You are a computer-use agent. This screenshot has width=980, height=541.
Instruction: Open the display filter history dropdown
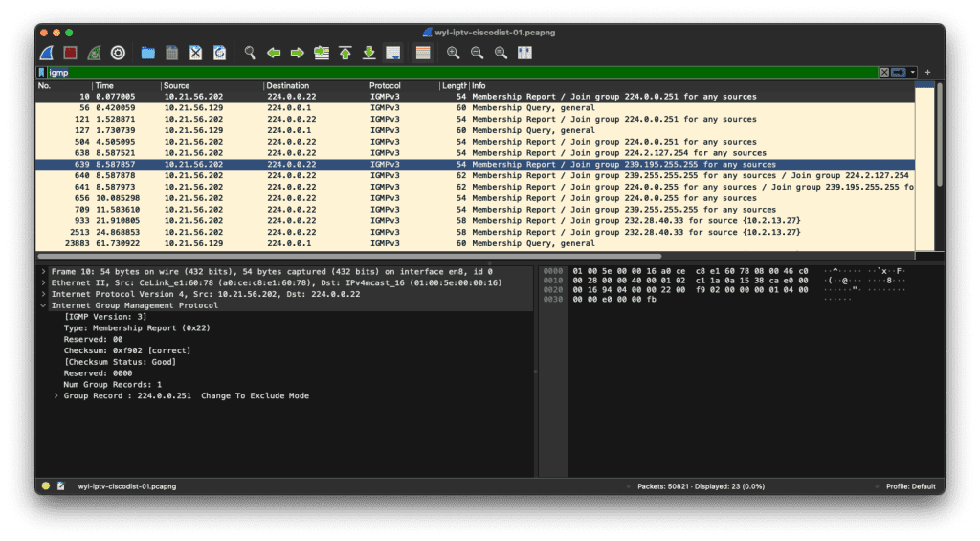click(x=914, y=73)
